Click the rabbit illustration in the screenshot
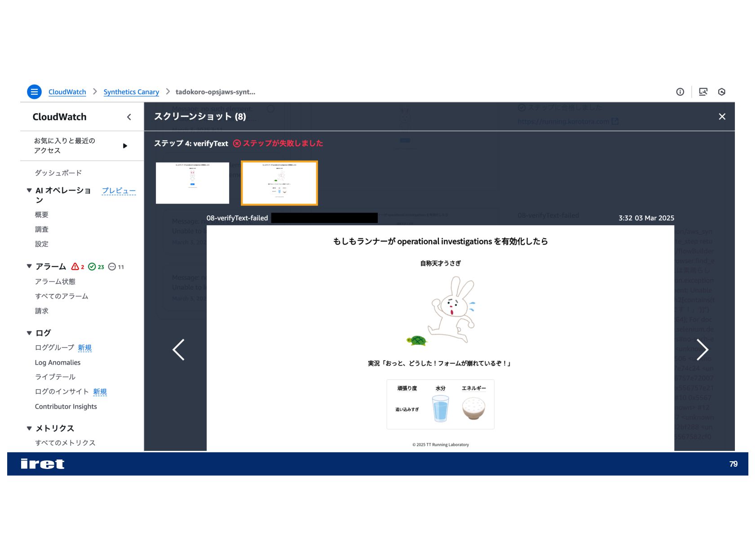 point(452,309)
